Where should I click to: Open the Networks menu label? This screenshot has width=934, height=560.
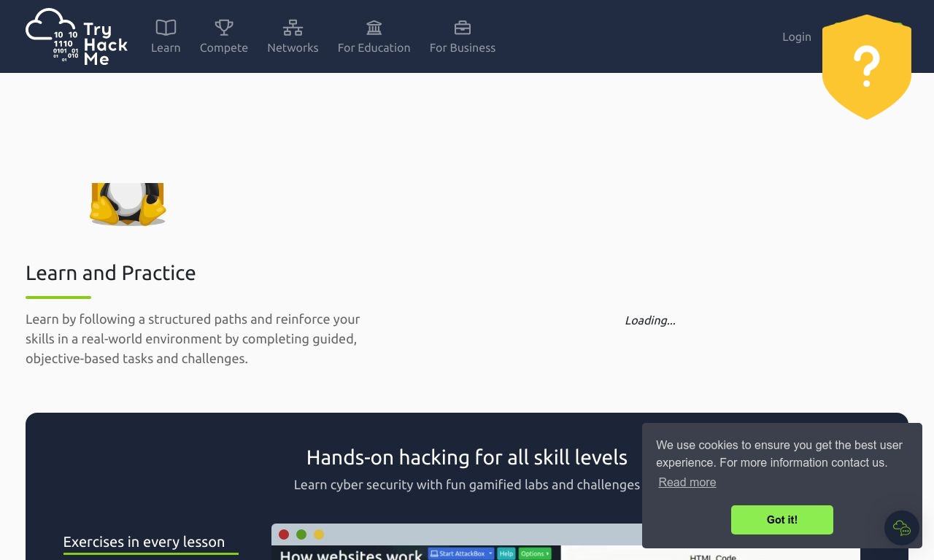click(293, 47)
